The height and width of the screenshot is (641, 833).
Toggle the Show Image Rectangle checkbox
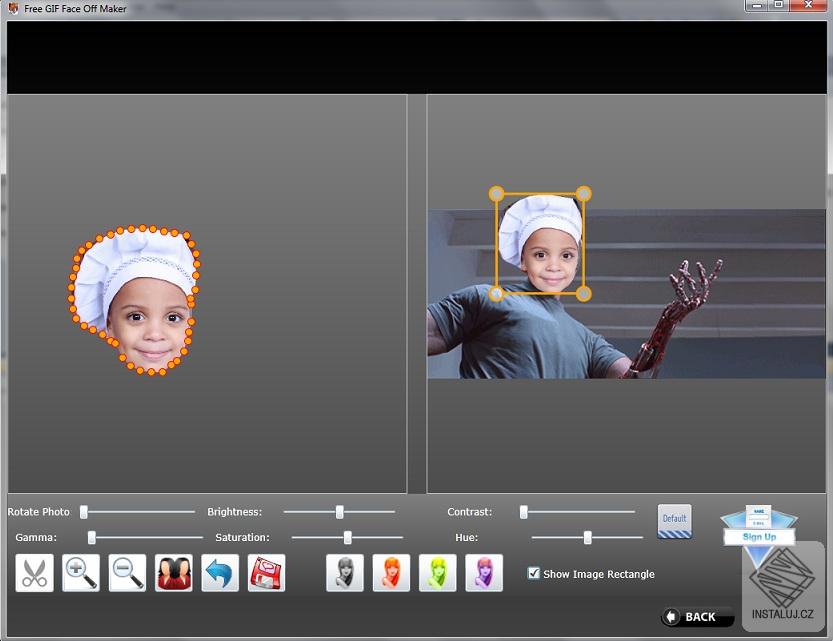click(536, 573)
